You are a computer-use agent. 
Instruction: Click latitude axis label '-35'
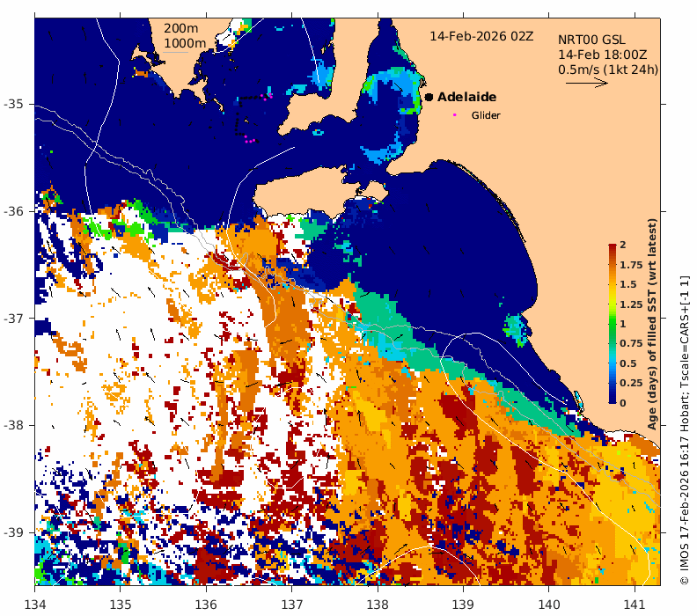[13, 104]
